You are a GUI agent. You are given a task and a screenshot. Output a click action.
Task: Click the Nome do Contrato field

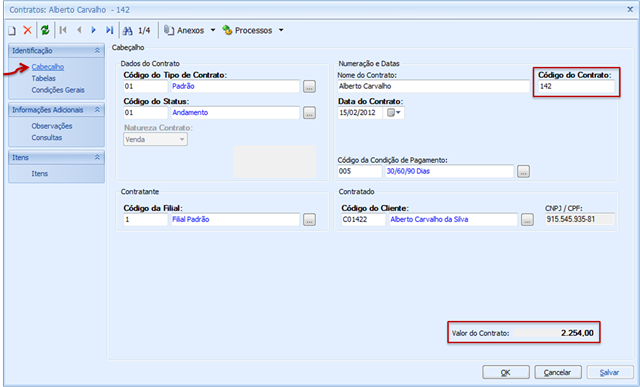point(433,86)
